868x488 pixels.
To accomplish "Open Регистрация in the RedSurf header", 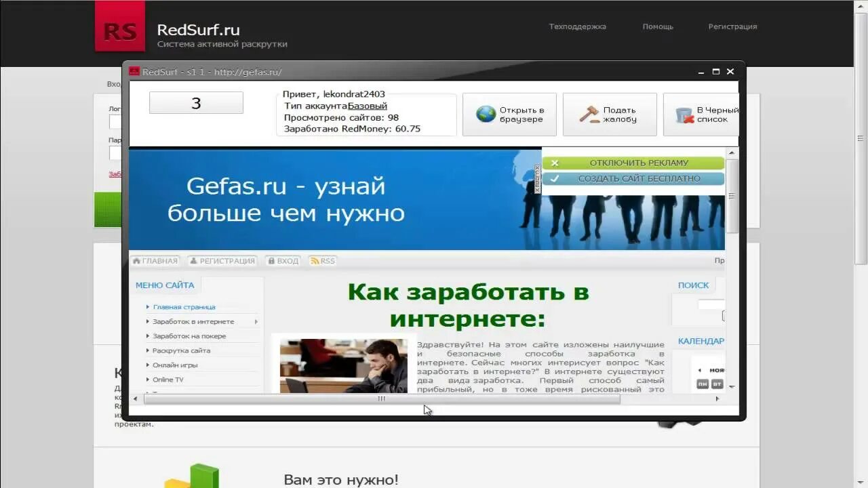I will [x=733, y=27].
